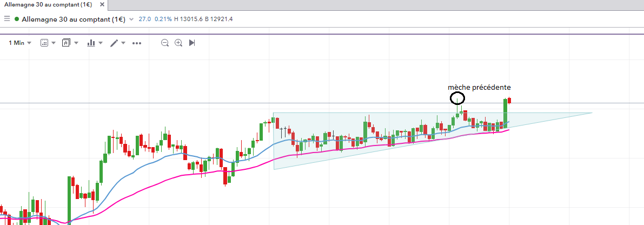644x225 pixels.
Task: Click the zoom in magnifier icon
Action: click(x=178, y=43)
